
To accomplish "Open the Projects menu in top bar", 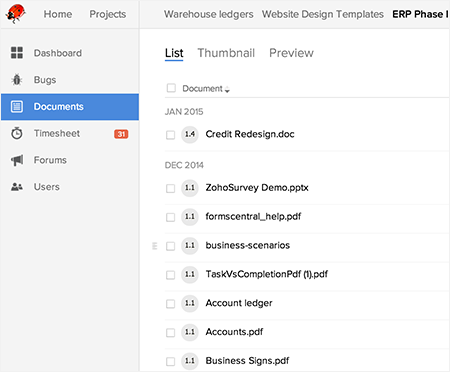I will click(108, 14).
